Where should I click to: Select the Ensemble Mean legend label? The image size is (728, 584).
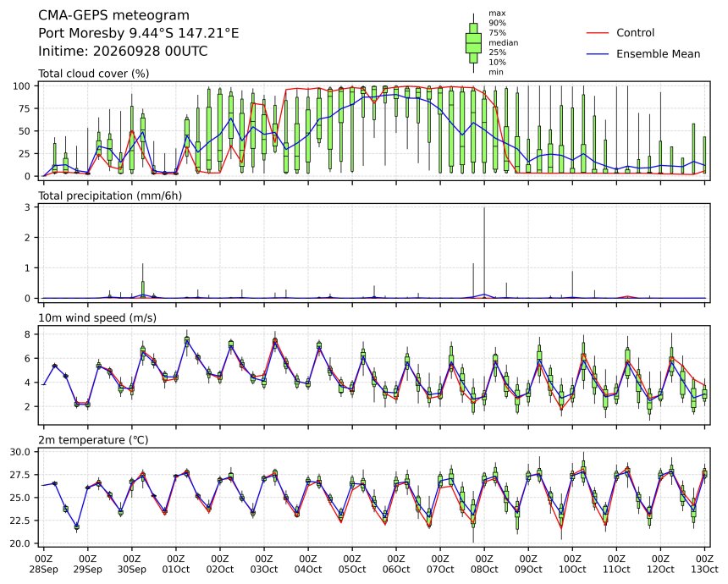click(658, 54)
